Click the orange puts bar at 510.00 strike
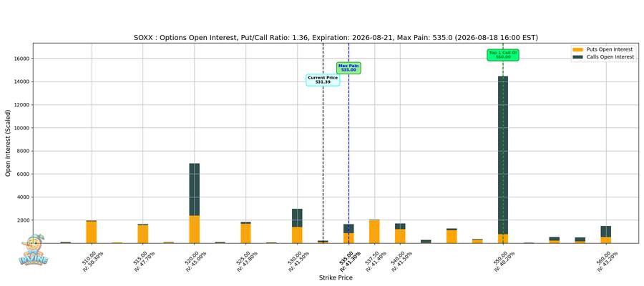Viewport: 644px width, 286px height. pos(91,232)
